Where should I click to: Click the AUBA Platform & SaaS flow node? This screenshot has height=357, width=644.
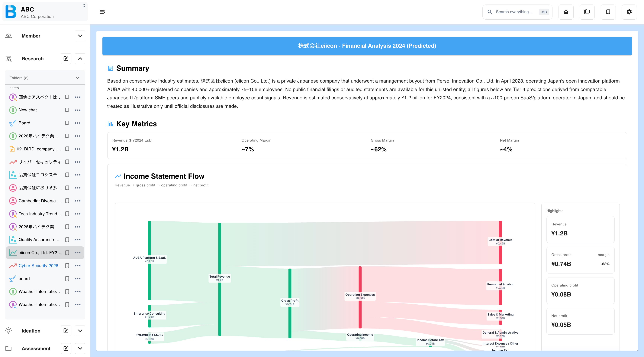[x=149, y=260]
